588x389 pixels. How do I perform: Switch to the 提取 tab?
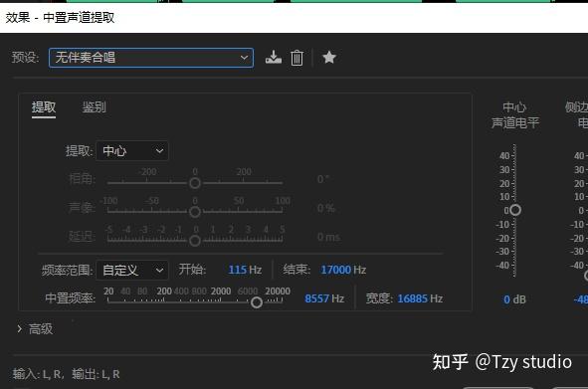(x=44, y=107)
